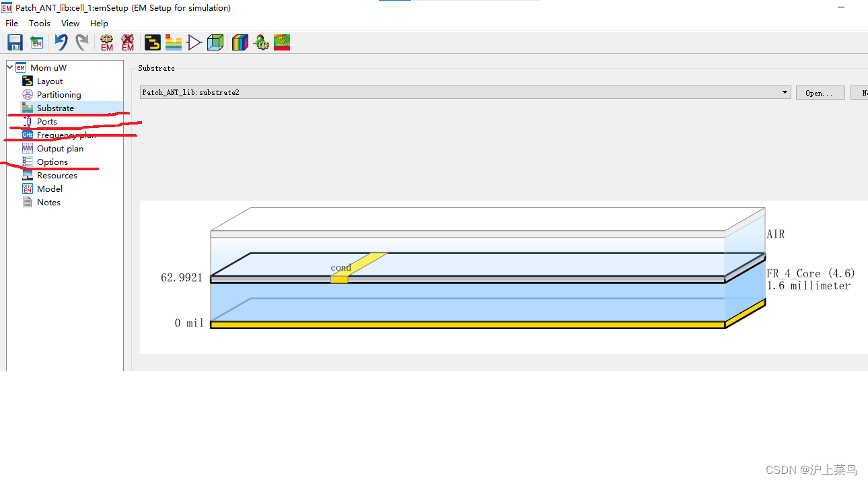Click the '1.6 millimeter' thickness label
Image resolution: width=868 pixels, height=482 pixels.
point(808,285)
